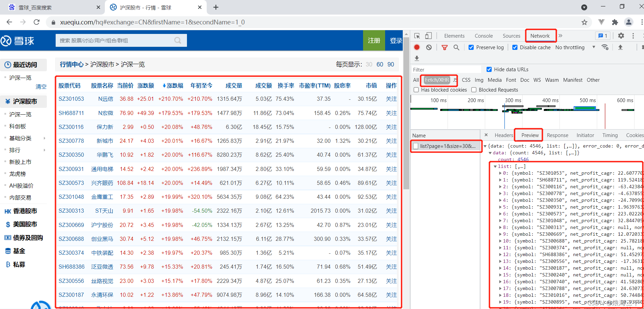Viewport: 644px width, 309px height.
Task: Open DevTools settings gear
Action: 621,36
